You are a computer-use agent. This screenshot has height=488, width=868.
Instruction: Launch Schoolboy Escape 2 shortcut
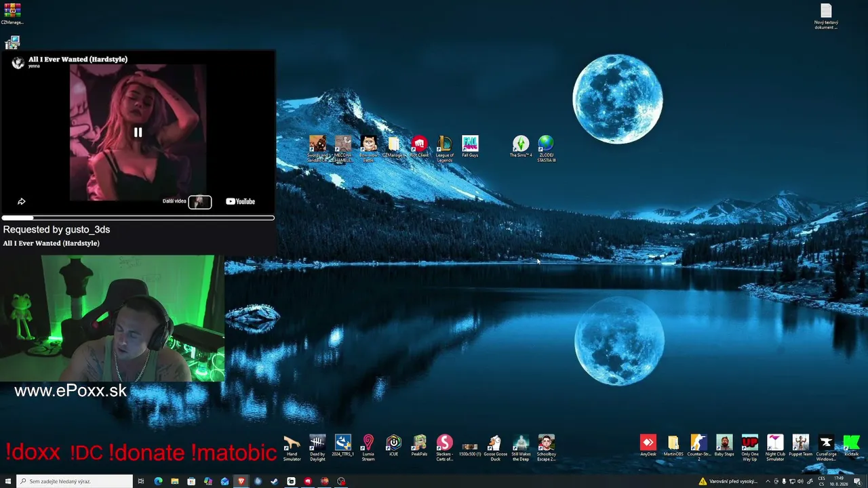pos(547,449)
